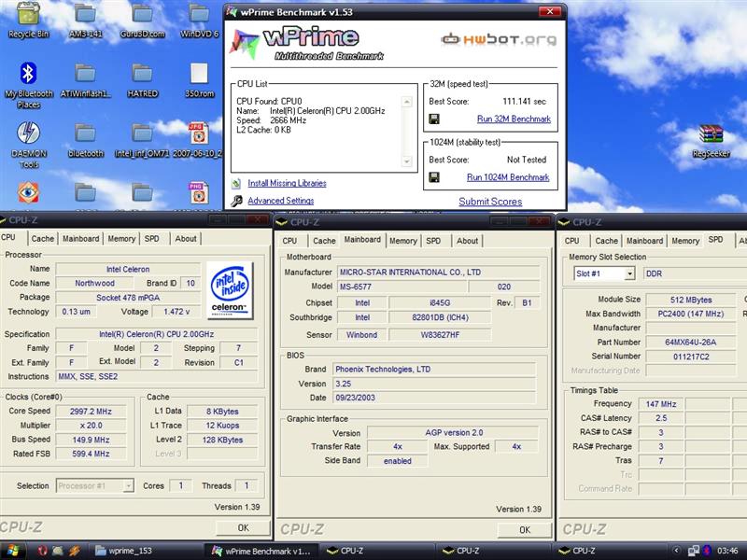This screenshot has height=560, width=747.
Task: Switch to Cache tab in middle CPU-Z window
Action: pyautogui.click(x=324, y=241)
